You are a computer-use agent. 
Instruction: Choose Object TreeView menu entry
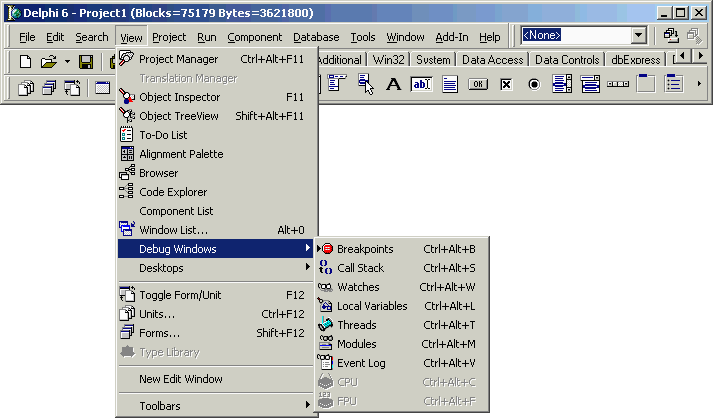pyautogui.click(x=216, y=116)
